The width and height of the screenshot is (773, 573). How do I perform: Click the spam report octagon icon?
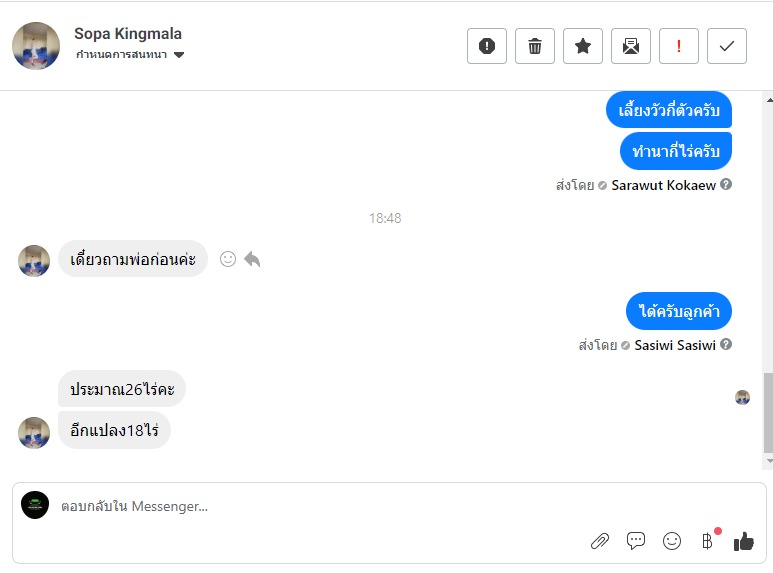487,46
